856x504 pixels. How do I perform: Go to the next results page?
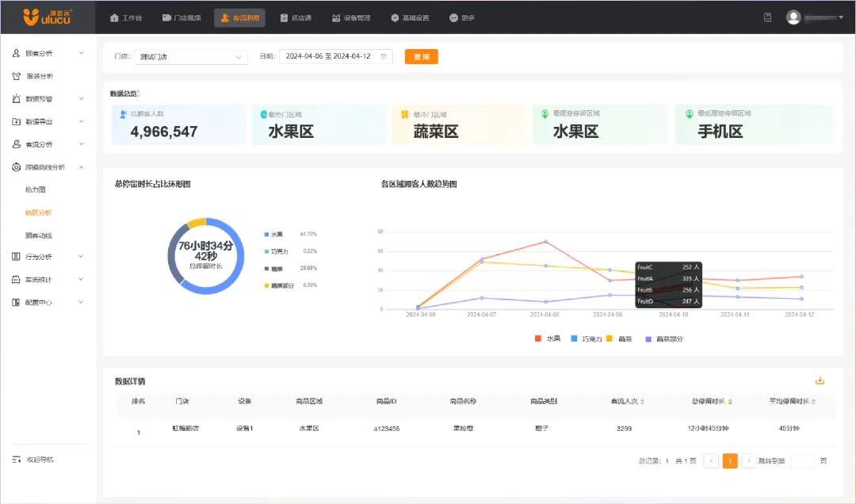tap(749, 461)
